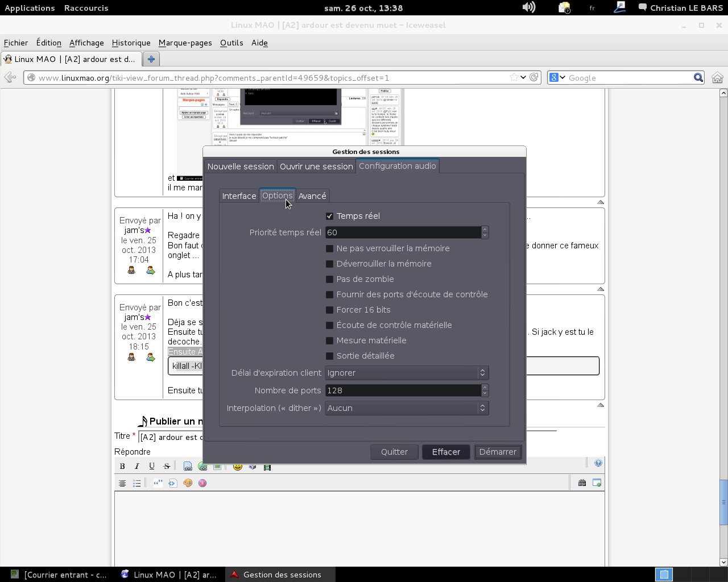
Task: Adjust the Nombre de ports spinner arrows
Action: (485, 390)
